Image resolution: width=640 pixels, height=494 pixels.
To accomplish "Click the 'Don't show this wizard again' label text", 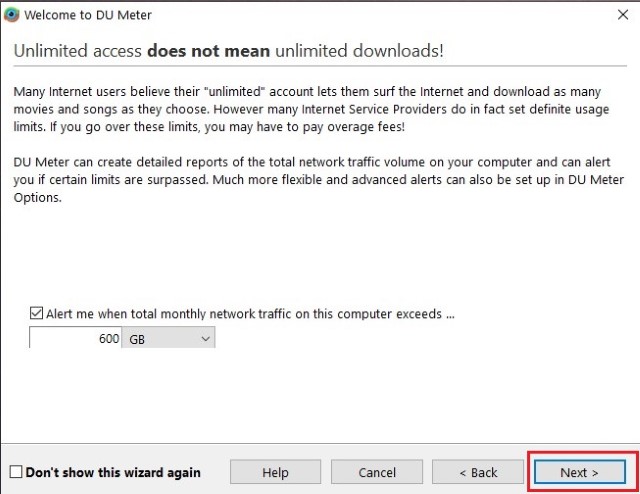I will (113, 472).
